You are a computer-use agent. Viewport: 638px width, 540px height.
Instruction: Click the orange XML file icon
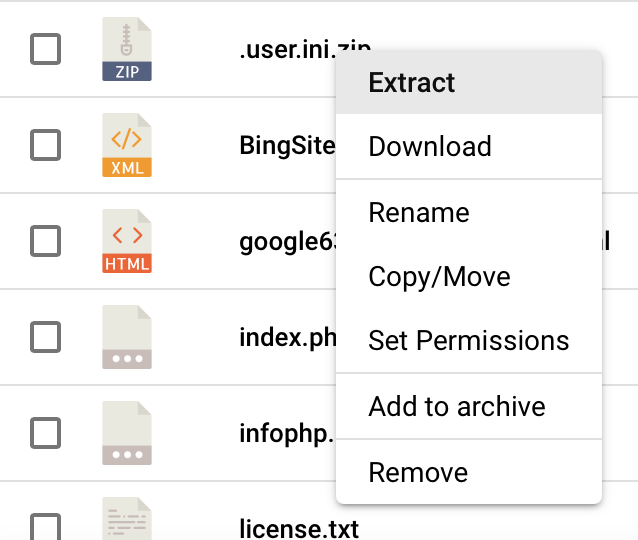point(127,146)
